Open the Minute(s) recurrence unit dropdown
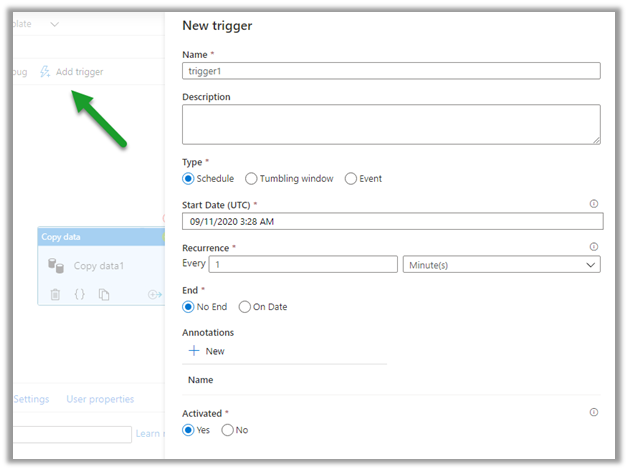The image size is (628, 471). coord(501,265)
